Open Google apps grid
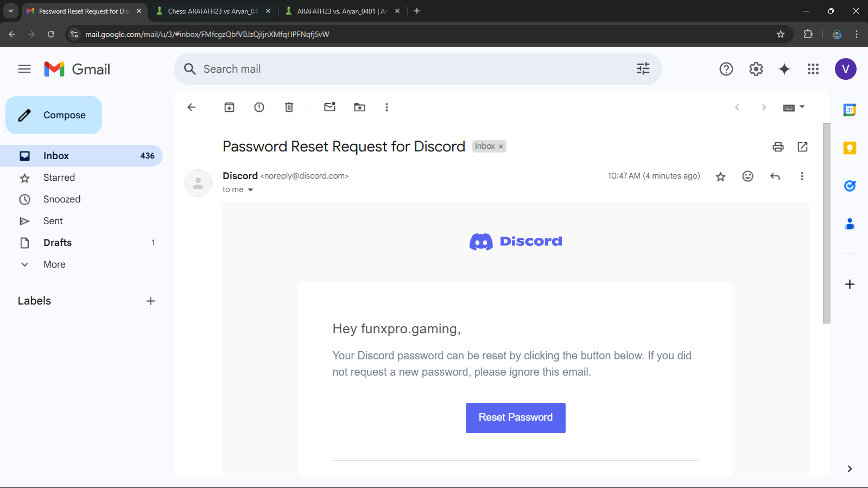The image size is (868, 488). 813,69
